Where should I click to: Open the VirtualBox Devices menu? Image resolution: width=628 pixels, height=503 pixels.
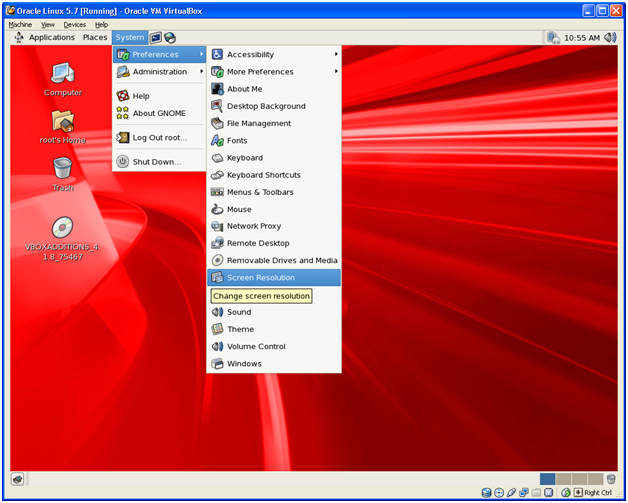[74, 24]
